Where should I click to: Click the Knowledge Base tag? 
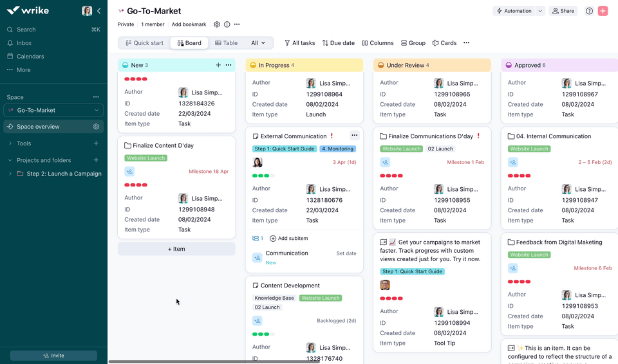[274, 298]
